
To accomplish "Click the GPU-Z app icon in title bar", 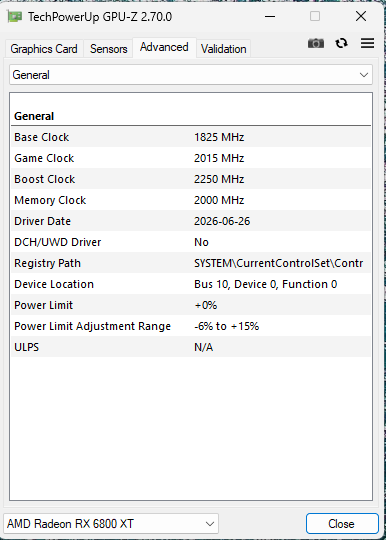I will 14,17.
